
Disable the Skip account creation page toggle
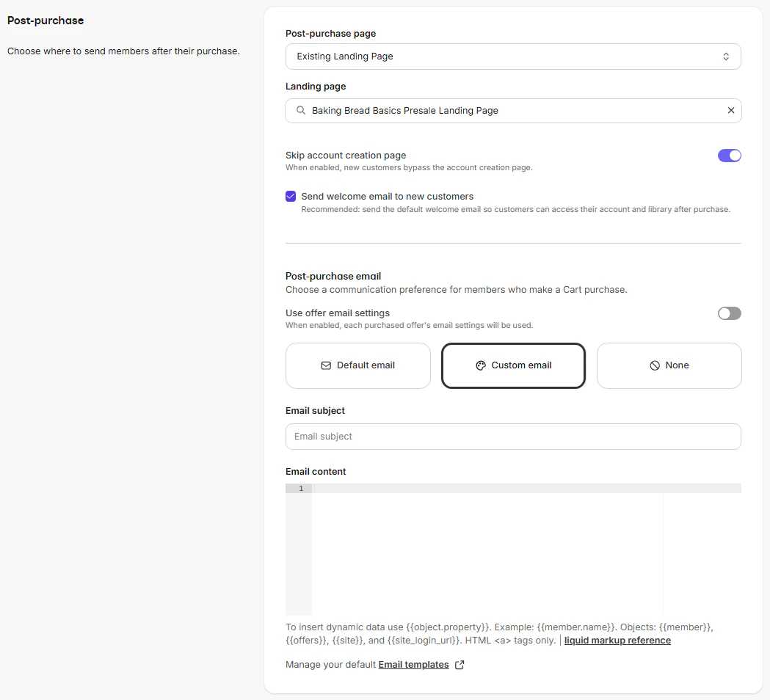pos(729,155)
